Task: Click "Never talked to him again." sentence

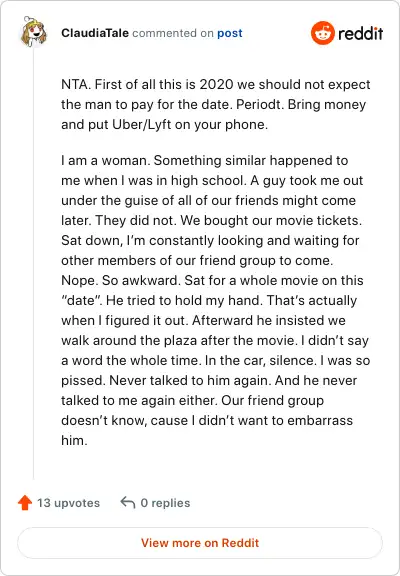Action: (x=190, y=380)
